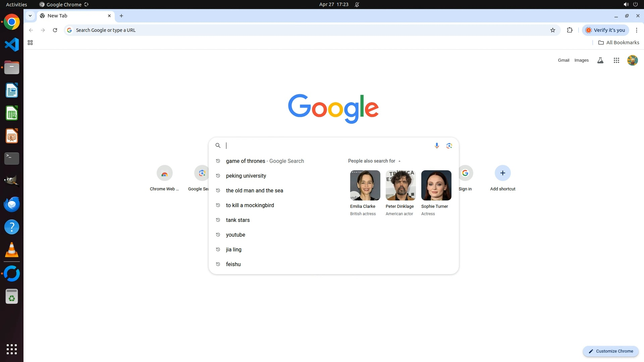This screenshot has height=362, width=644.
Task: Open the Gmail link
Action: point(563,60)
